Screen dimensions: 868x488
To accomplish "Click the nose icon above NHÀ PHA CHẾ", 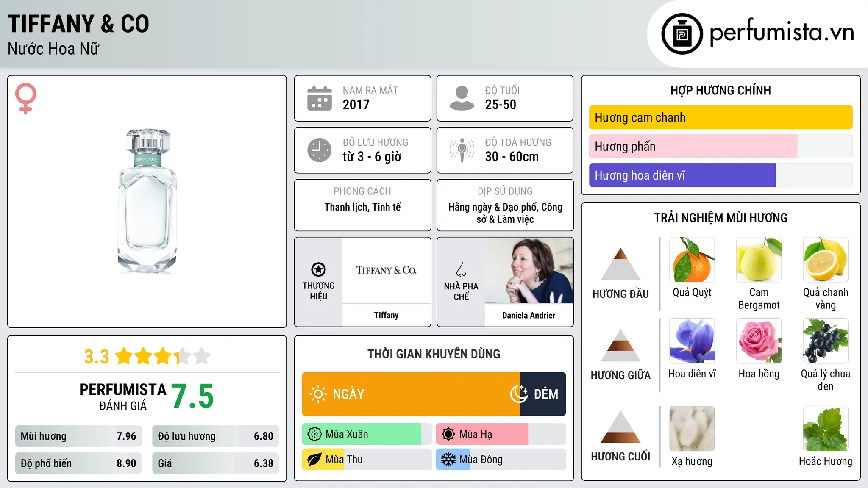I will [461, 269].
